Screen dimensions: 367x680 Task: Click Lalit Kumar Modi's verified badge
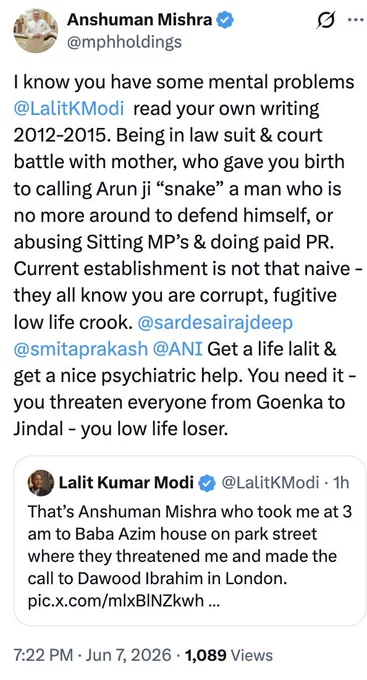pos(207,482)
